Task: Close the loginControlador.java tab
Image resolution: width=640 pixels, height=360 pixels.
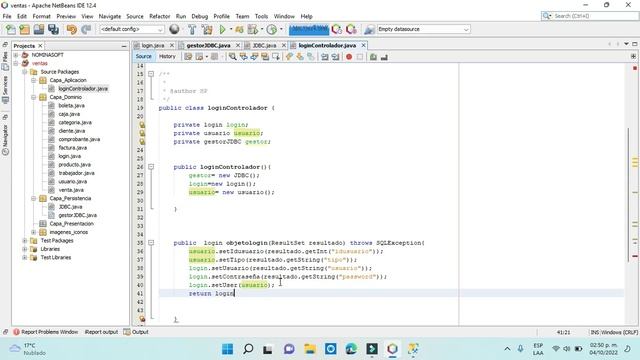Action: 363,45
